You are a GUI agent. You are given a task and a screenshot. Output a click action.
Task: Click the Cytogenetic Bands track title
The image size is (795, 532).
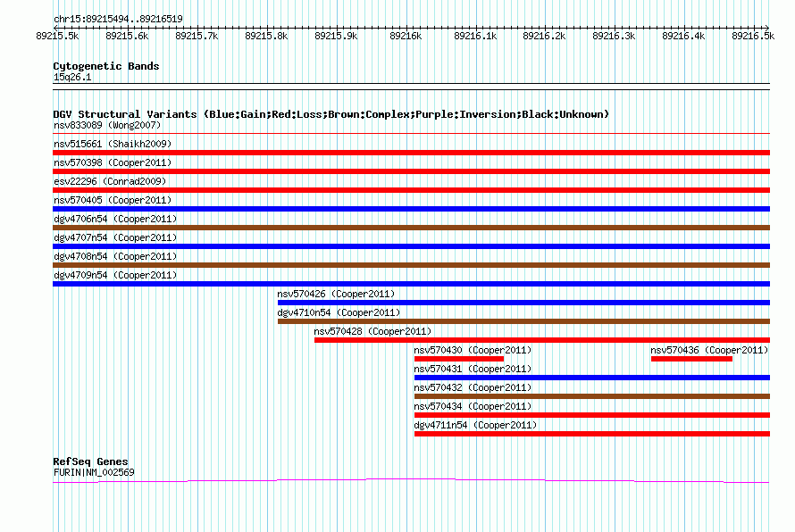(106, 66)
